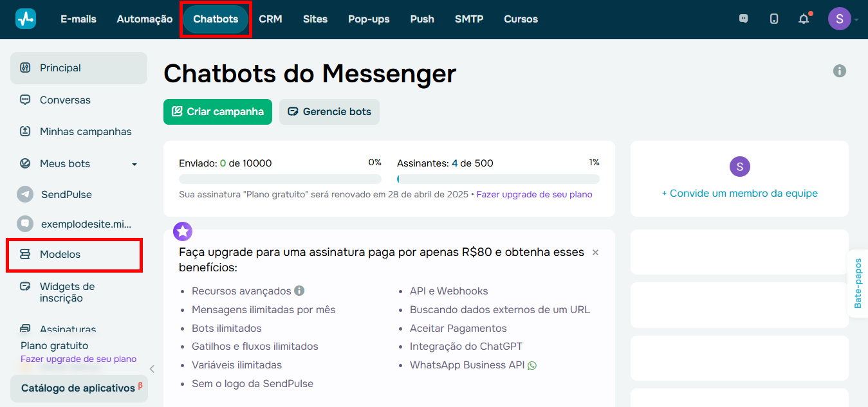Click the Telegram icon for SendPulse bot
This screenshot has height=407, width=868.
(x=25, y=194)
